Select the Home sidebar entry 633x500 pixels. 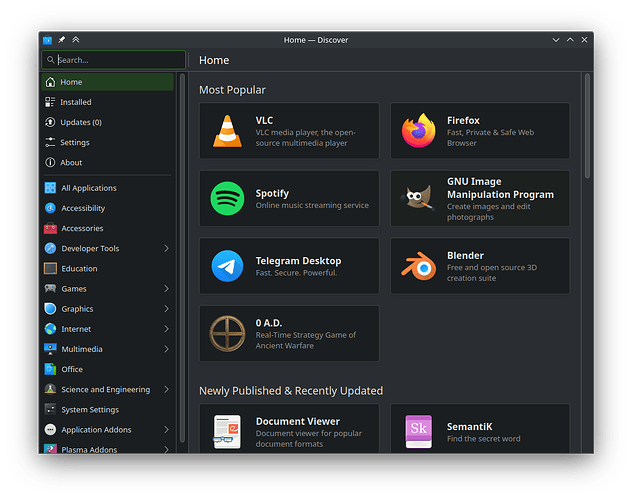pos(107,82)
